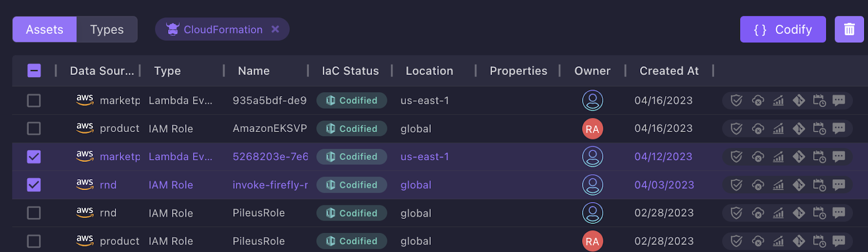
Task: Toggle the select-all header checkbox
Action: pos(34,71)
